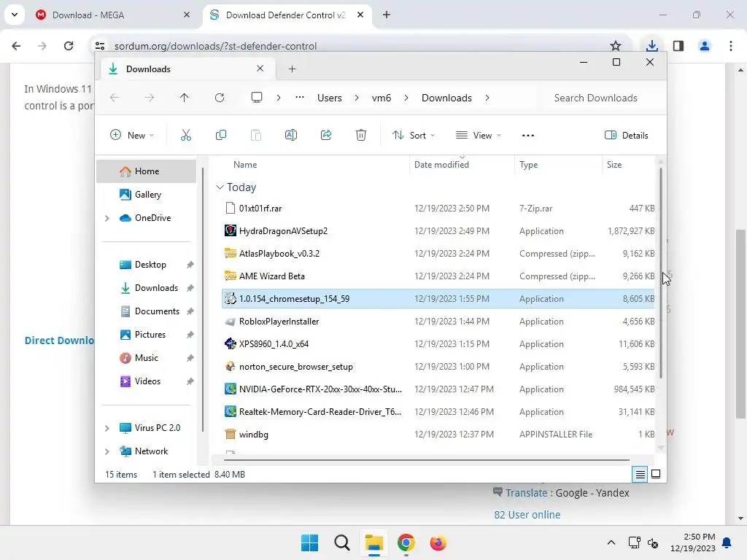This screenshot has height=560, width=747.
Task: Click the Search Downloads field
Action: (602, 98)
